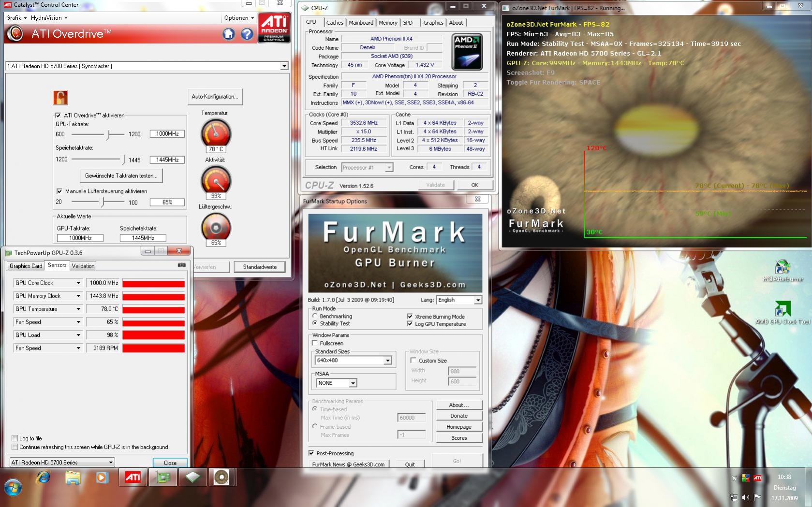Click the ATI icon in system tray
This screenshot has height=507, width=812.
click(x=757, y=478)
